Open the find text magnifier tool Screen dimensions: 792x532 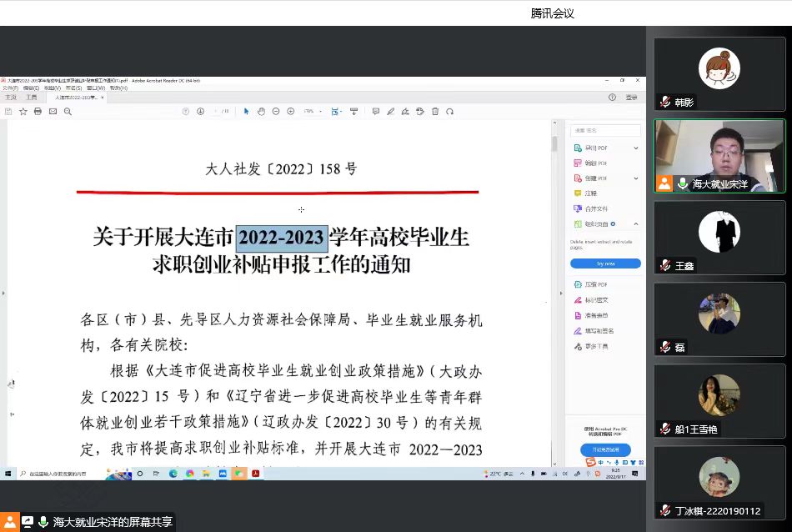coord(68,112)
